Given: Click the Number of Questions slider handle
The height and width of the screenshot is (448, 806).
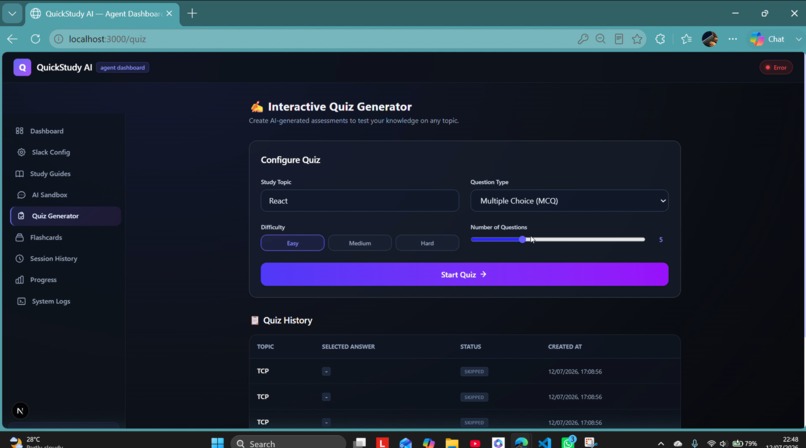Looking at the screenshot, I should (522, 239).
